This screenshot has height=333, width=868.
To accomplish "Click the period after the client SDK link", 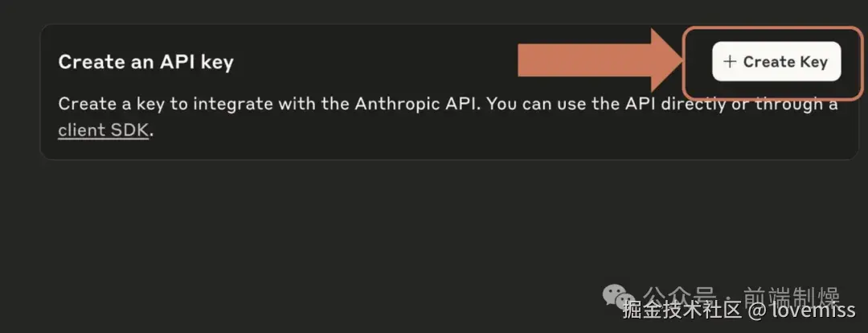I will click(151, 132).
